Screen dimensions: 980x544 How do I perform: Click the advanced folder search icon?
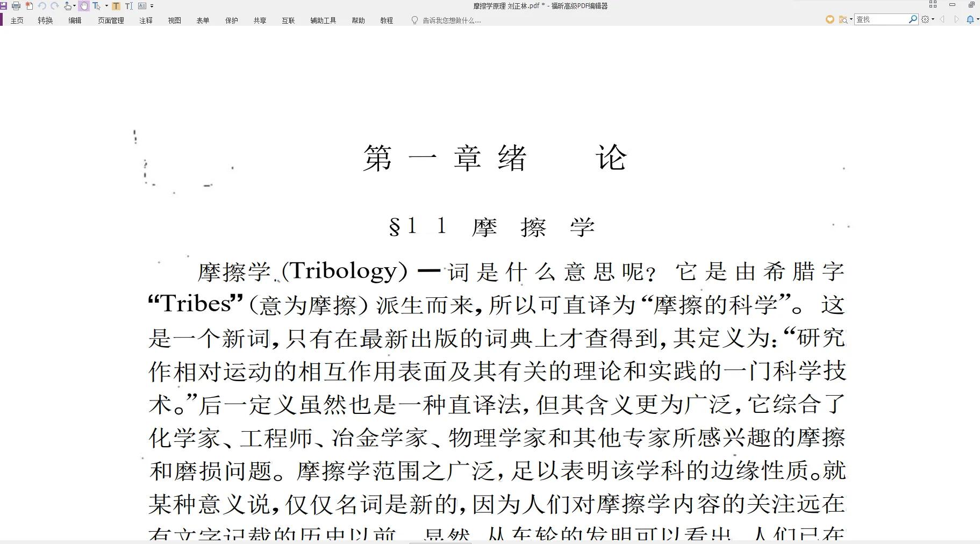(x=843, y=19)
